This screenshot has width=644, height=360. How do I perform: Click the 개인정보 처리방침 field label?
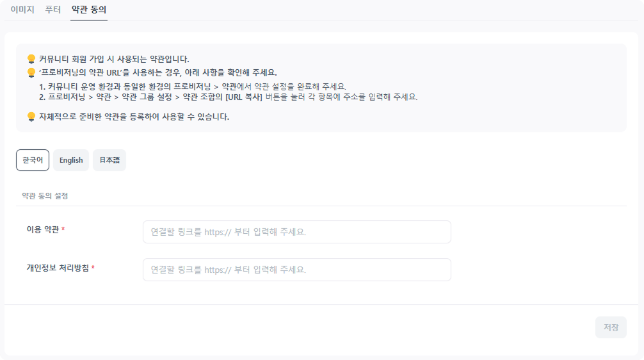click(58, 267)
